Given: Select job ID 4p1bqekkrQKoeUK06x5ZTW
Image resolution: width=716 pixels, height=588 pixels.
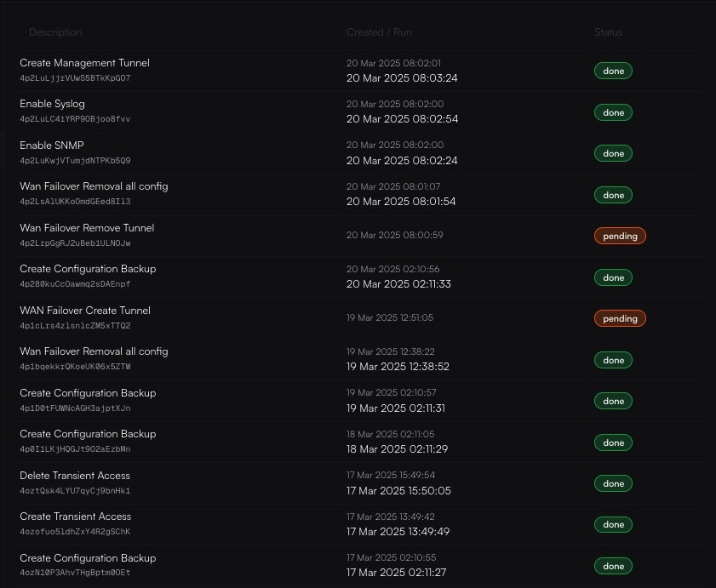Looking at the screenshot, I should point(75,367).
